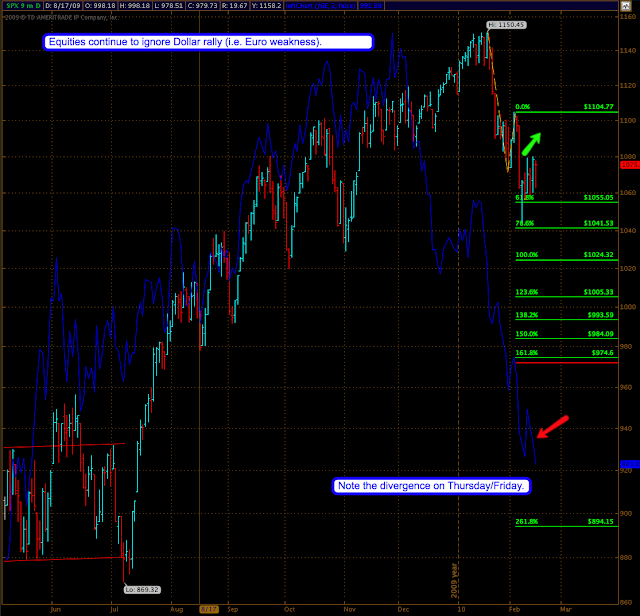The height and width of the screenshot is (616, 640).
Task: Click the $1041.53 Fibonacci price label
Action: click(598, 223)
